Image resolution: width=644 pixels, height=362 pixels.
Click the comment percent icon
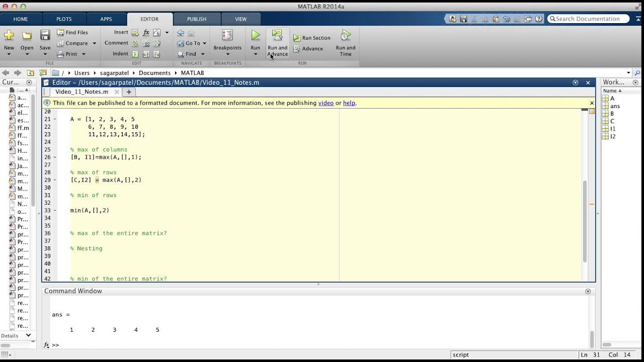(135, 43)
